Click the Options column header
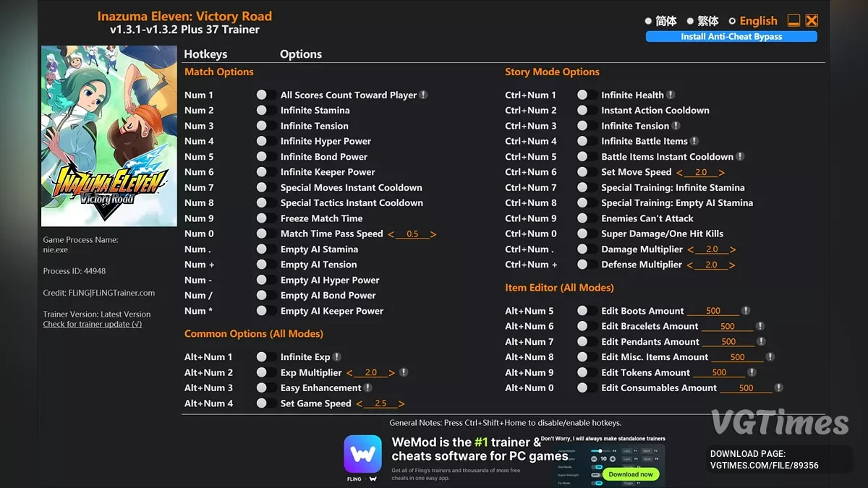Image resolution: width=868 pixels, height=488 pixels. pyautogui.click(x=301, y=54)
